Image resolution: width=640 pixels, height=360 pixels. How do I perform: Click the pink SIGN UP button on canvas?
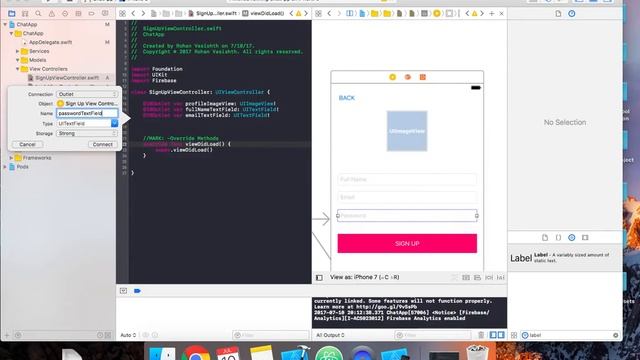pyautogui.click(x=407, y=243)
